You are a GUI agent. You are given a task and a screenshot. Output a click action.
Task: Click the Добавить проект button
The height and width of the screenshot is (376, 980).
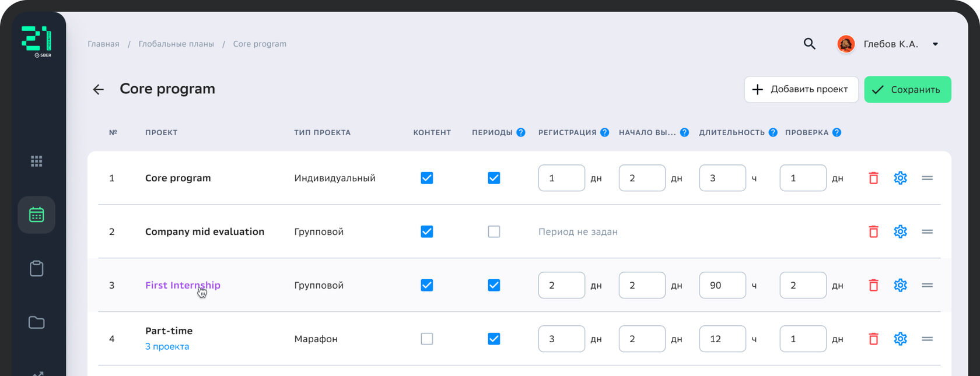pyautogui.click(x=801, y=90)
